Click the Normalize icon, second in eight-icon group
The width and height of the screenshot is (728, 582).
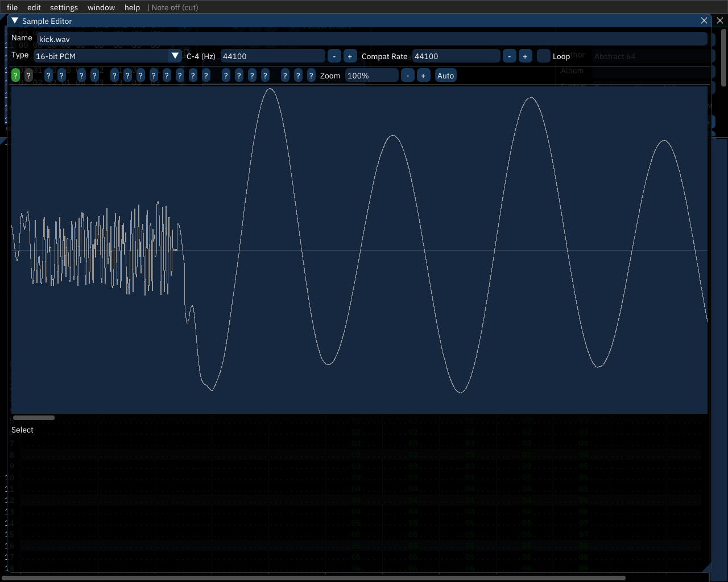coord(127,76)
